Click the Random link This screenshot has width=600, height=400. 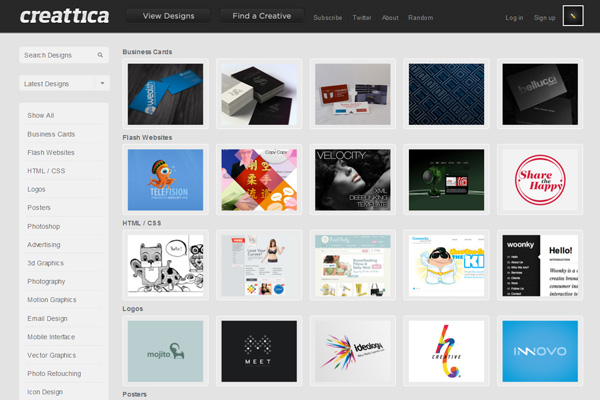click(x=421, y=18)
